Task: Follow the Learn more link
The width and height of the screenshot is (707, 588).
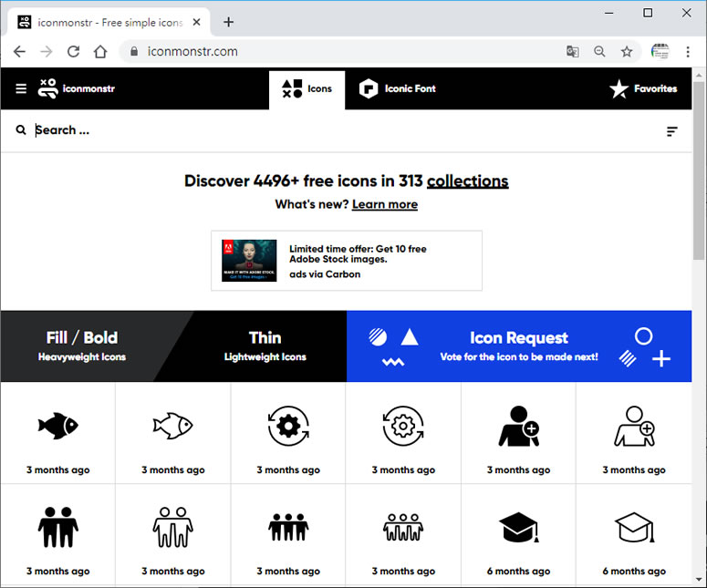Action: pyautogui.click(x=384, y=204)
